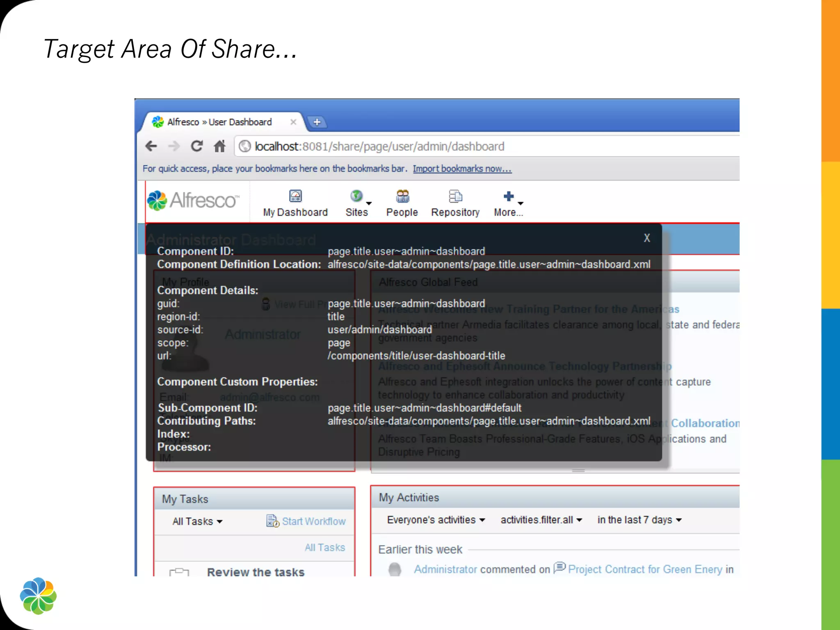Click the browser forward arrow
The height and width of the screenshot is (630, 840).
[x=174, y=146]
